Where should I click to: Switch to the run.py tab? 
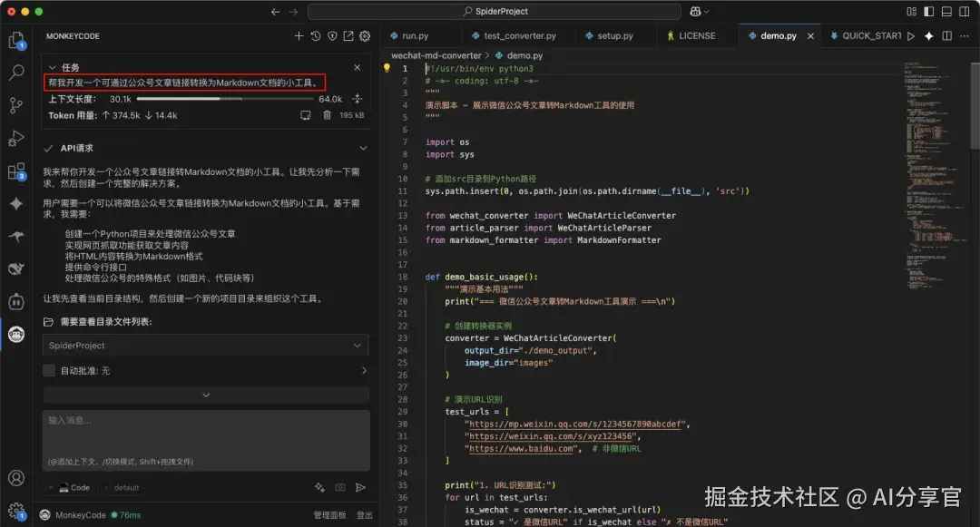415,36
